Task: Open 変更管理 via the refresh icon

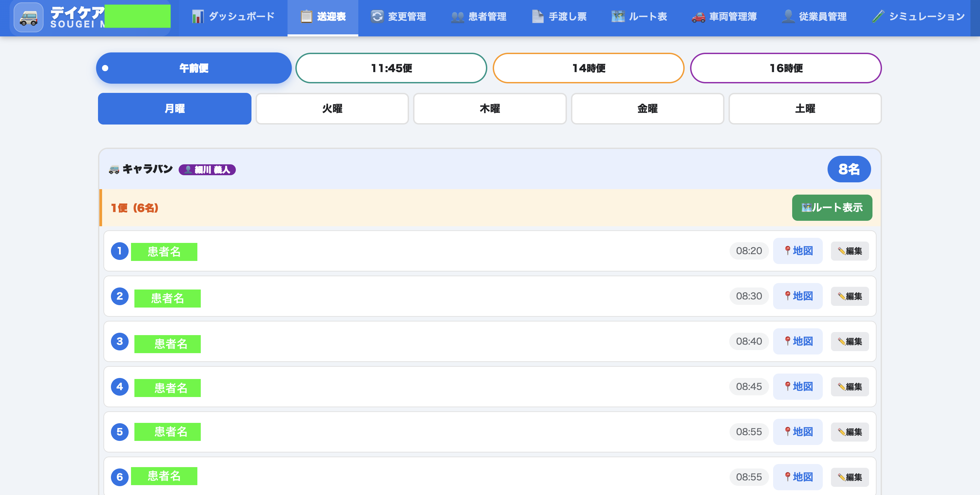Action: [377, 16]
